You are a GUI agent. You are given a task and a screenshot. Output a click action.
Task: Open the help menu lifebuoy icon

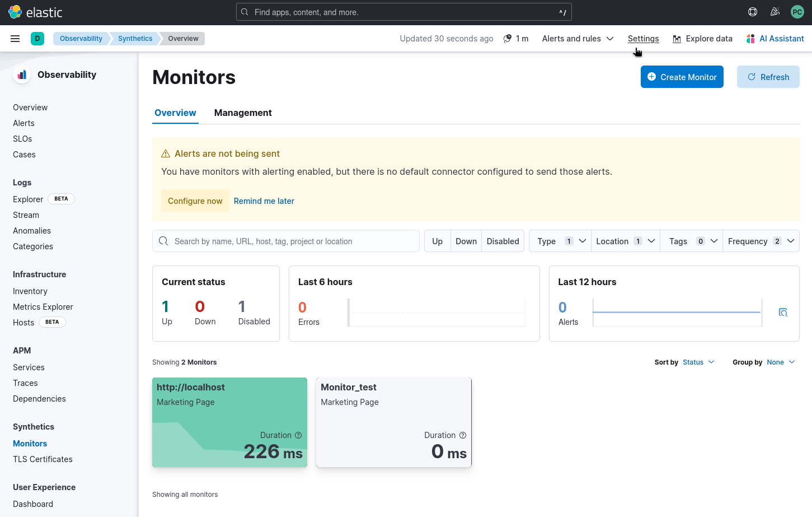753,12
